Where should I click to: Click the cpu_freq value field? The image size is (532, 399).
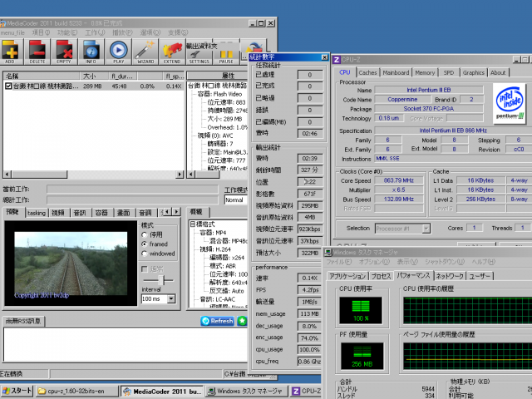coord(309,362)
